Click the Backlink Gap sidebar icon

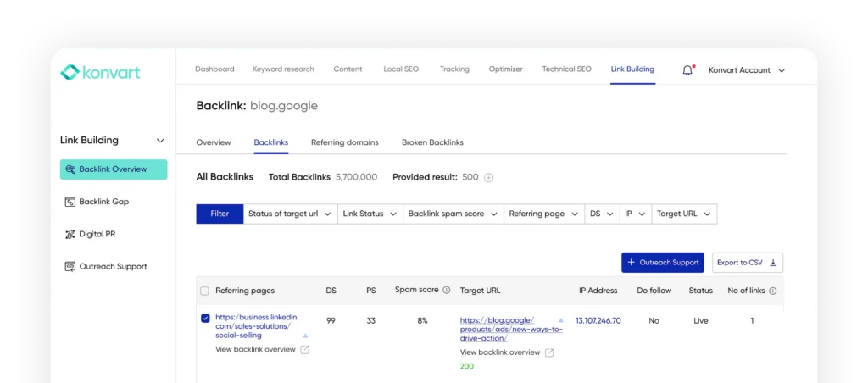click(70, 202)
